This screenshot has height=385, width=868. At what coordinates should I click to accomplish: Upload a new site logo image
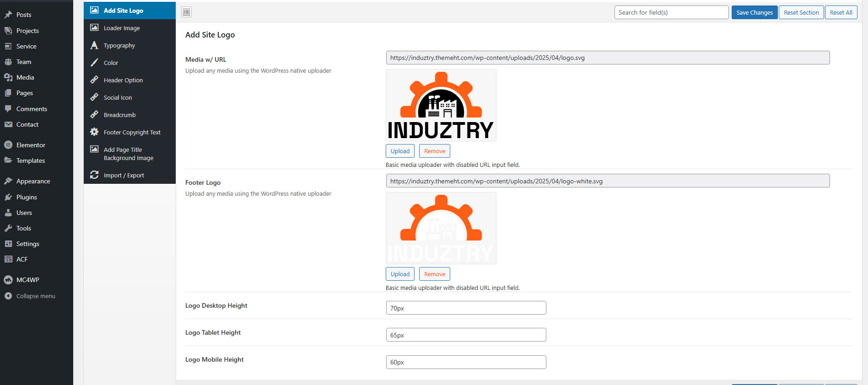point(400,151)
